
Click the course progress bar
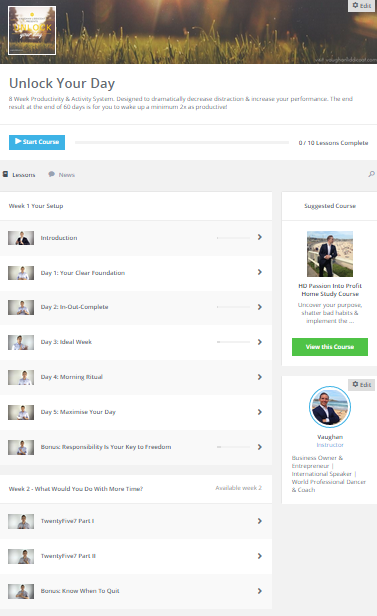pos(182,143)
